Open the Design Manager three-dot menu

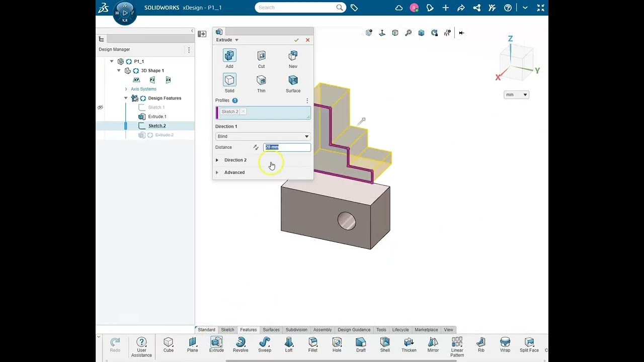click(189, 50)
